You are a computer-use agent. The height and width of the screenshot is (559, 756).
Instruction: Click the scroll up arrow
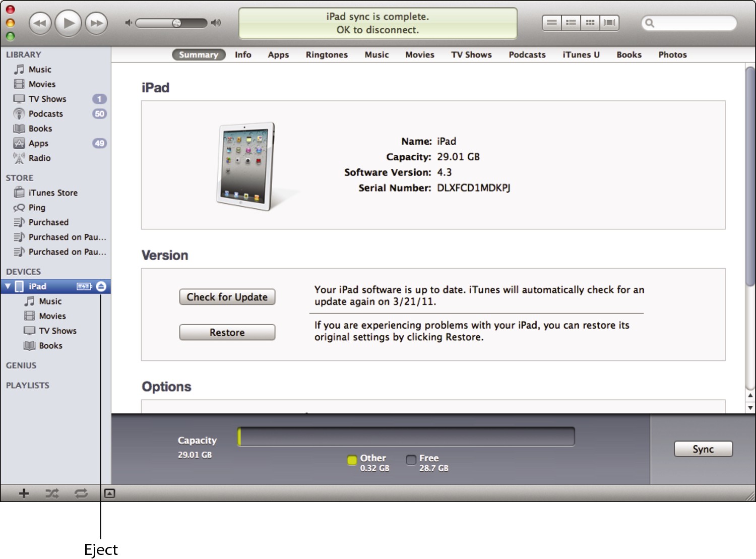coord(750,396)
